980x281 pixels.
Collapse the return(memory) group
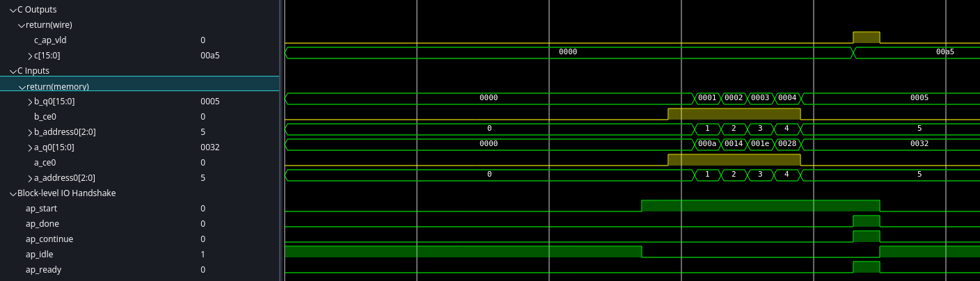pyautogui.click(x=22, y=86)
